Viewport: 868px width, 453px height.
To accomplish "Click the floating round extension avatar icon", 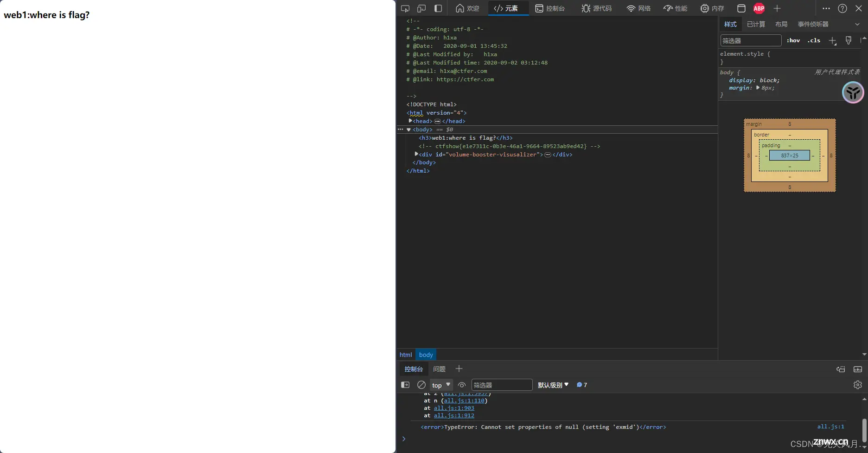I will (853, 92).
